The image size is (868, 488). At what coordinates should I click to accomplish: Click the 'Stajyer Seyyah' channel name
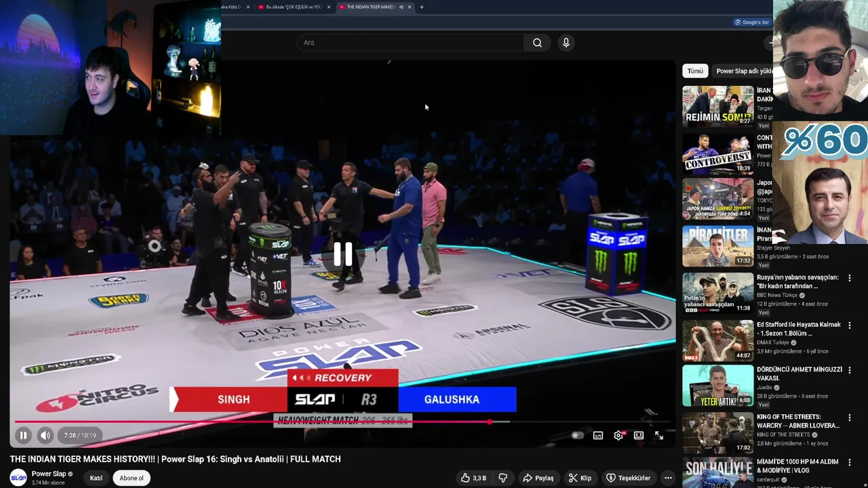[x=774, y=248]
